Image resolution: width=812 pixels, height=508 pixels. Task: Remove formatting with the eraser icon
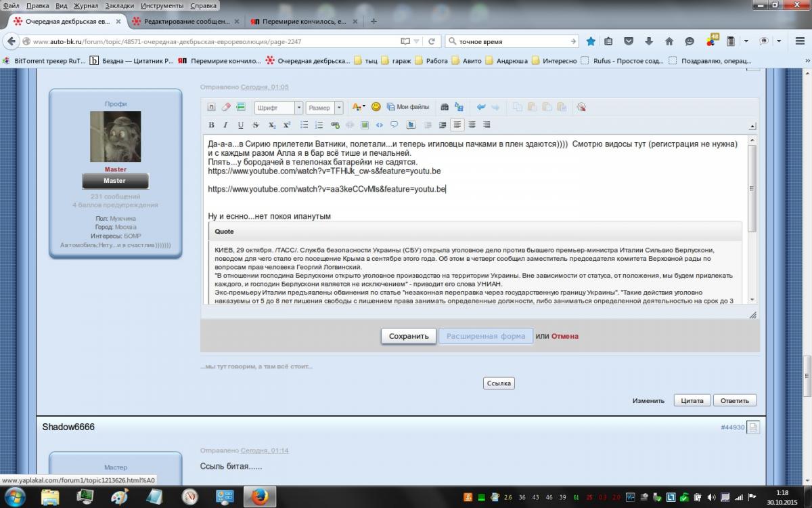[x=226, y=107]
